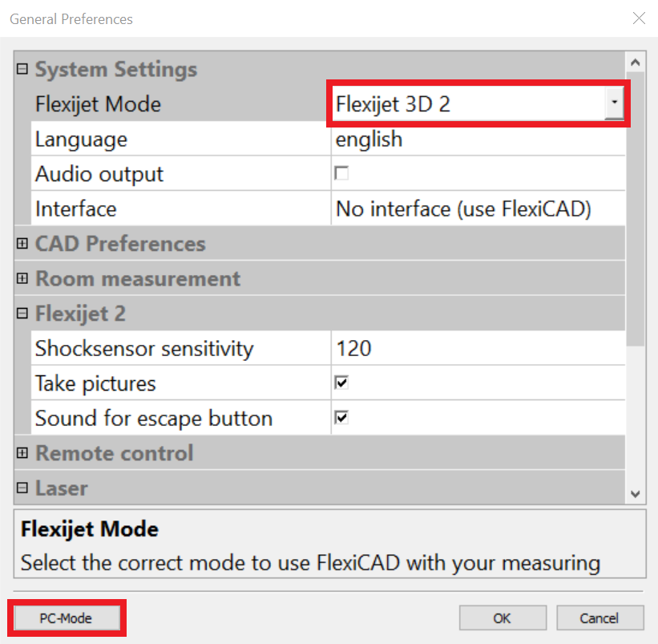The height and width of the screenshot is (644, 658).
Task: Collapse the Flexijet 2 section
Action: click(22, 314)
